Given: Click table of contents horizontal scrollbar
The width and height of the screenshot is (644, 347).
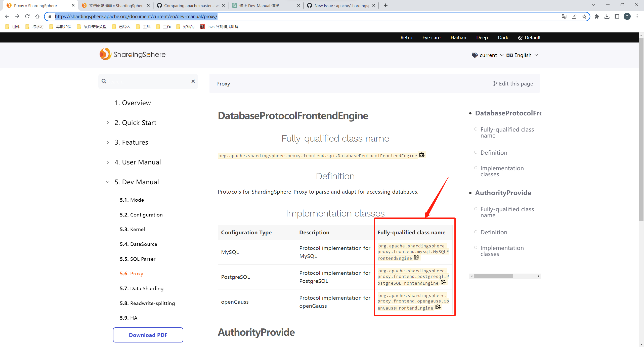Looking at the screenshot, I should tap(493, 276).
